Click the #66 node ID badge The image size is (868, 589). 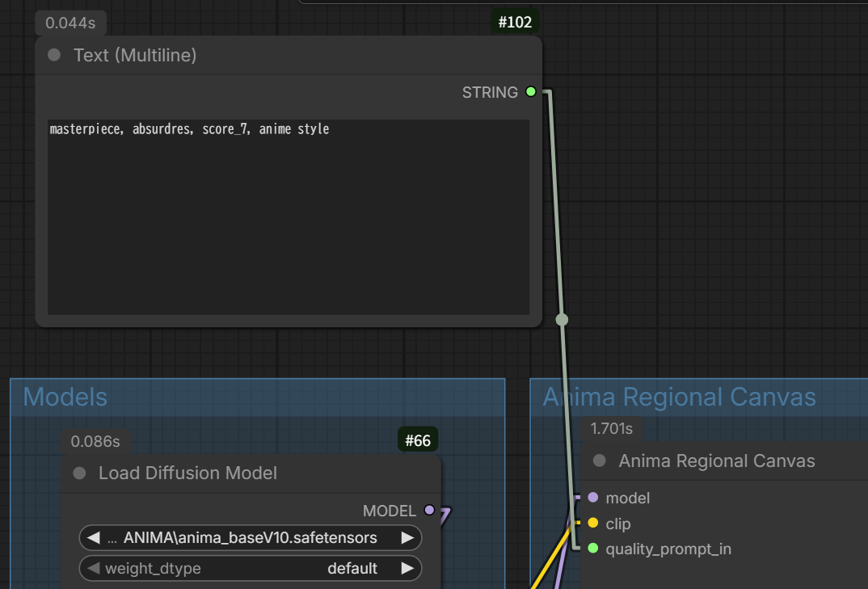coord(418,440)
